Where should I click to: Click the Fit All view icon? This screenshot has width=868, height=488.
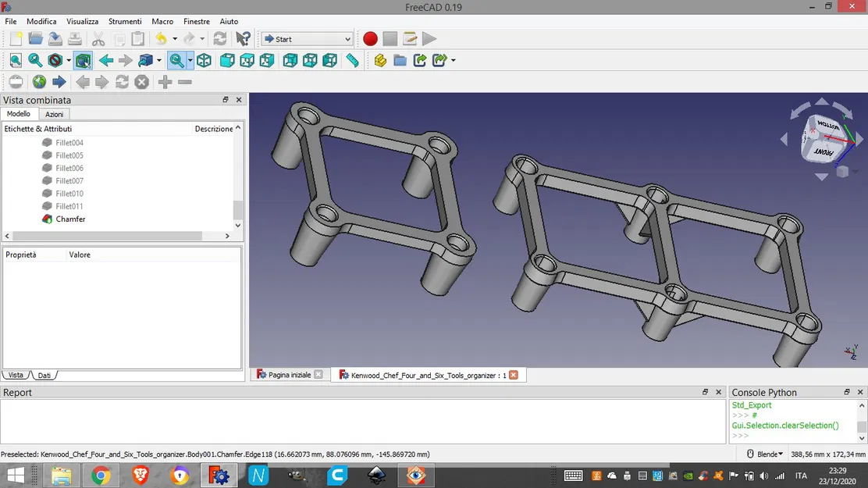click(x=16, y=60)
